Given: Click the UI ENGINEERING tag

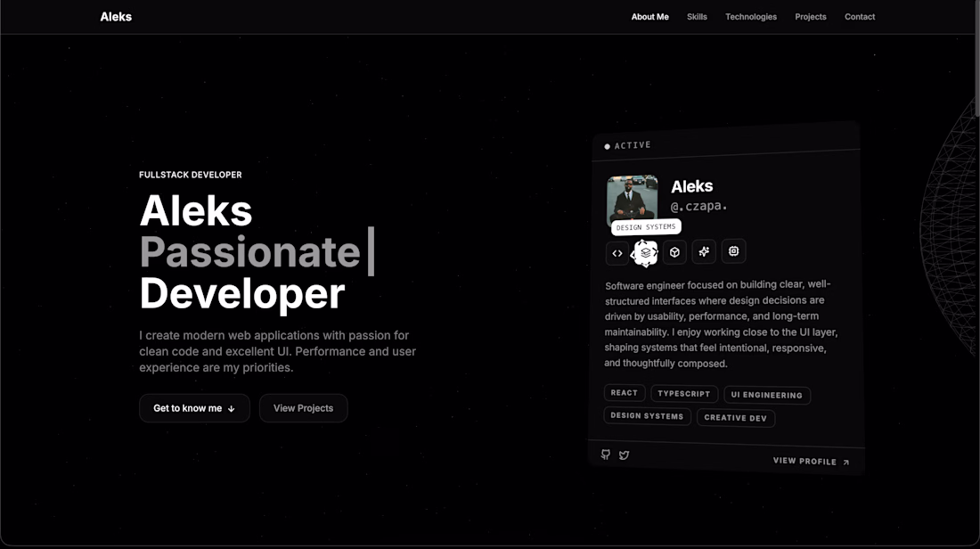Looking at the screenshot, I should (767, 395).
